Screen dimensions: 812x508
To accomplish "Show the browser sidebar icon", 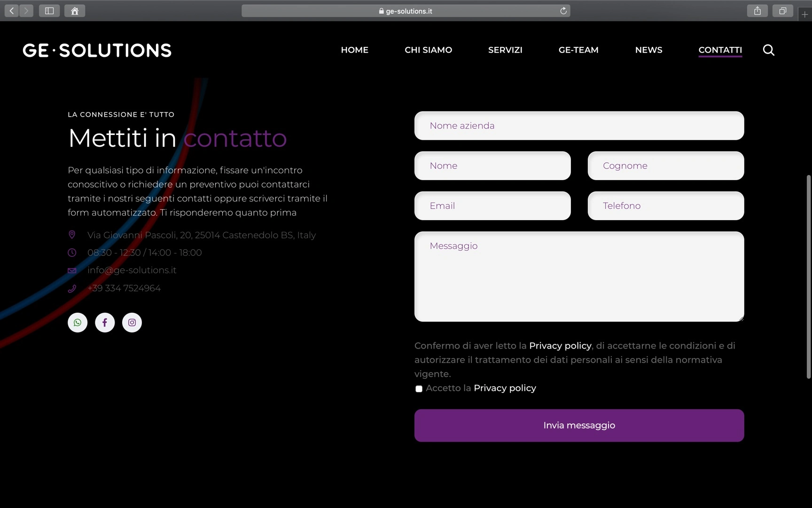I will pos(49,11).
